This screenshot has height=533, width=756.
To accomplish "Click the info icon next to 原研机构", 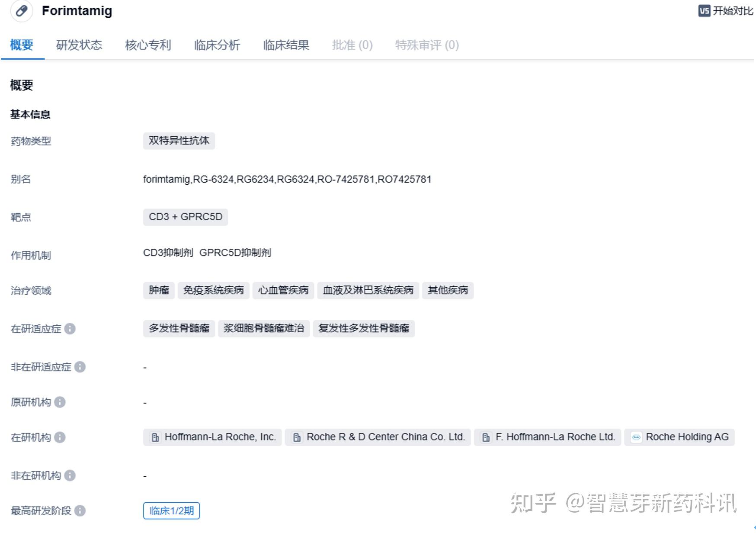I will 60,403.
